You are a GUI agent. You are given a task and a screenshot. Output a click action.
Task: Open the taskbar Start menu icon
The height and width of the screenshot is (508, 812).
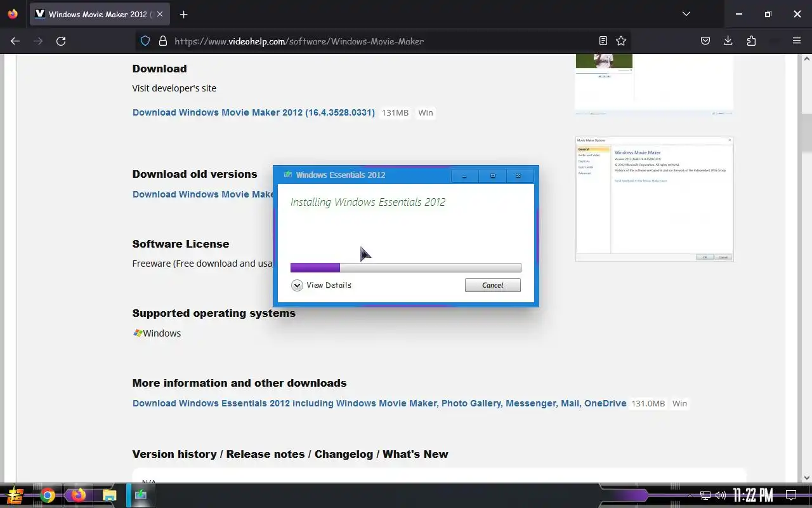click(x=15, y=495)
